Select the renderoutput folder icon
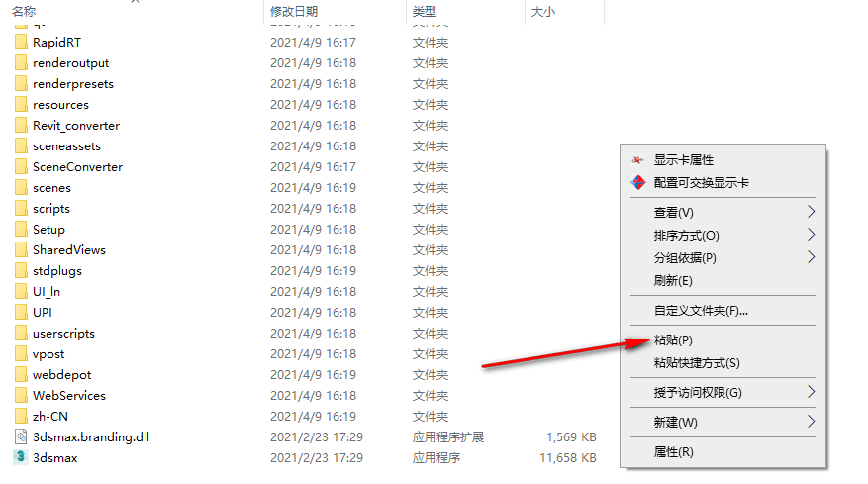 coord(21,63)
